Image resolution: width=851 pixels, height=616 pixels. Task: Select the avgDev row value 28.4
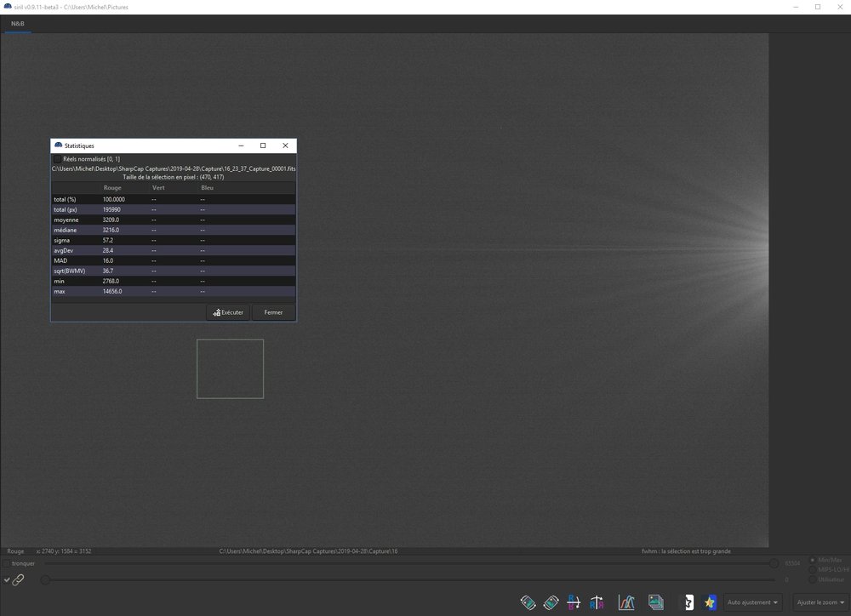108,251
